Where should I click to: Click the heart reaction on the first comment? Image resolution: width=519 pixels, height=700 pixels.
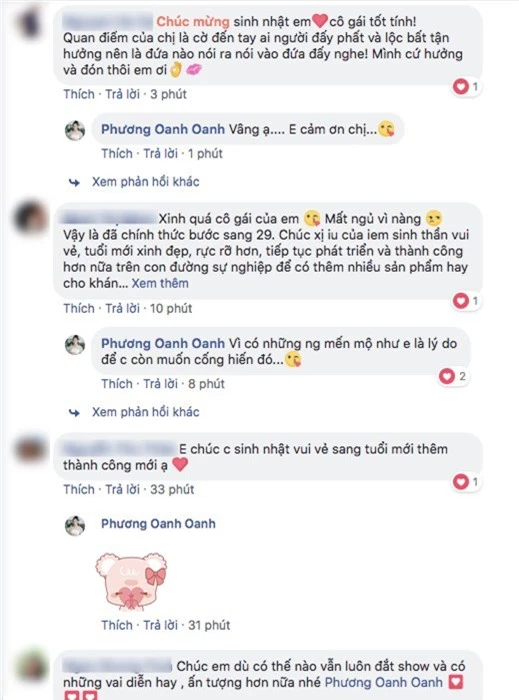coord(465,86)
